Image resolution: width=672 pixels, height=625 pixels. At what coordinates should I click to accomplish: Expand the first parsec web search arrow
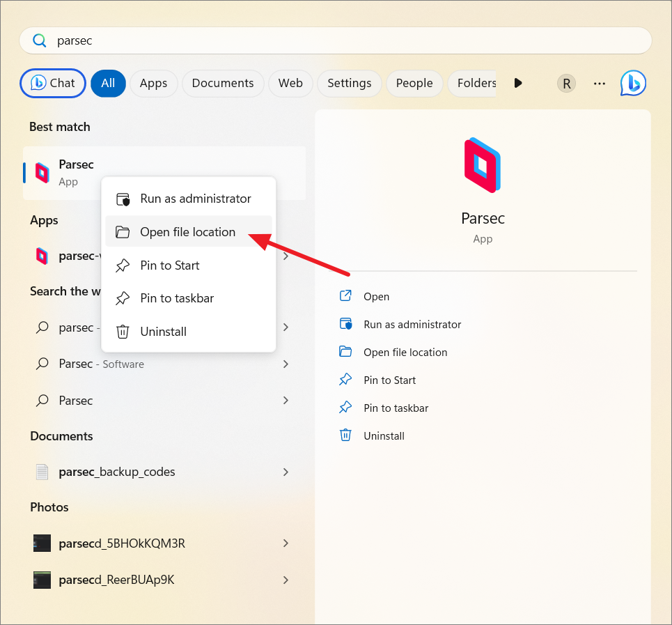(286, 327)
